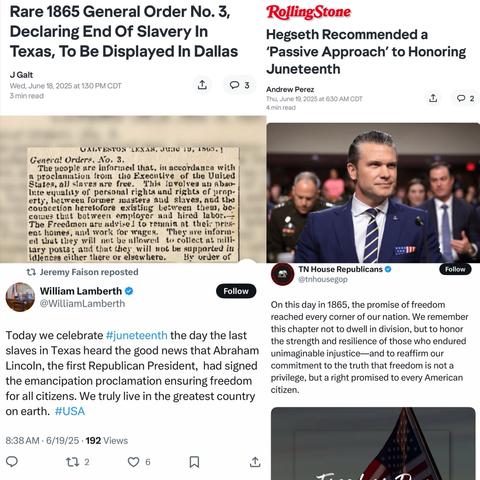Screen dimensions: 480x480
Task: Follow William Lamberth
Action: 236,291
